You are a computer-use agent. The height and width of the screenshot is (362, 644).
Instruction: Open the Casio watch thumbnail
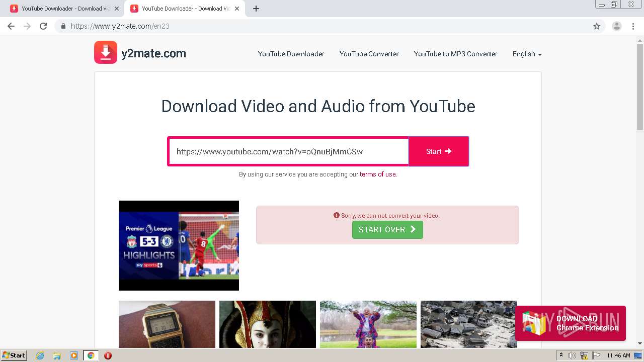[167, 324]
